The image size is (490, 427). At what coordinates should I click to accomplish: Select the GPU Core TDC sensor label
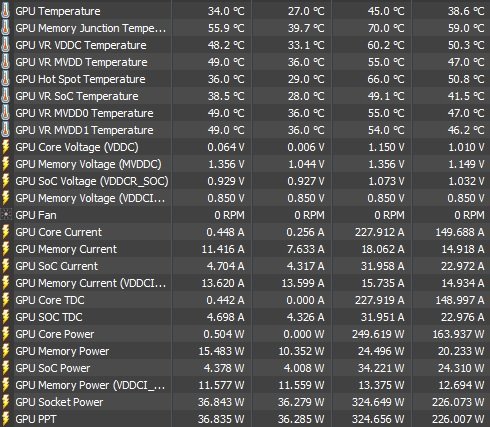tap(50, 300)
